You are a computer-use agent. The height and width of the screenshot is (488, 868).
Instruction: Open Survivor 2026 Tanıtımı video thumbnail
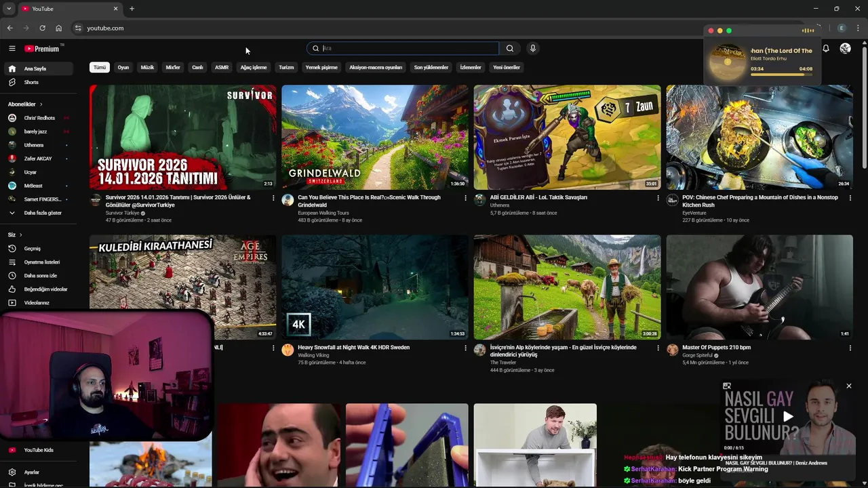(x=183, y=137)
